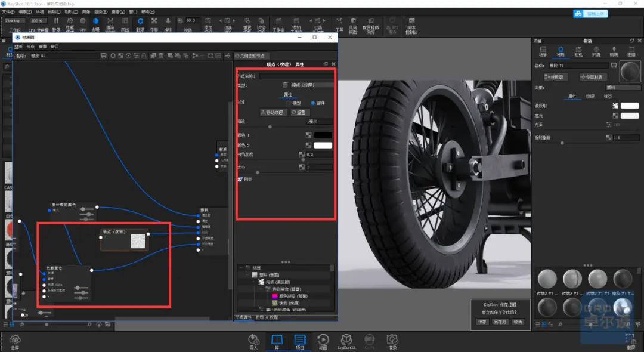The width and height of the screenshot is (644, 352).
Task: Toggle the 项目 project panel icon
Action: tap(300, 342)
